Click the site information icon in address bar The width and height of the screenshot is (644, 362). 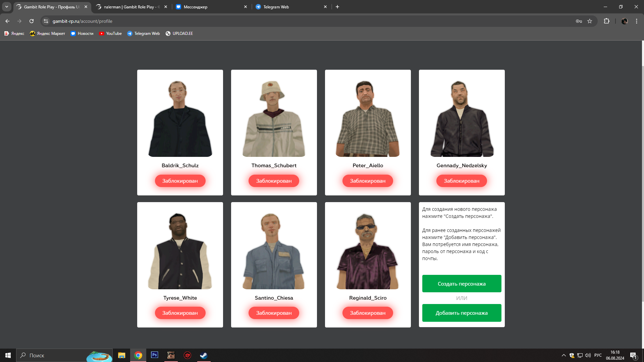[x=46, y=21]
